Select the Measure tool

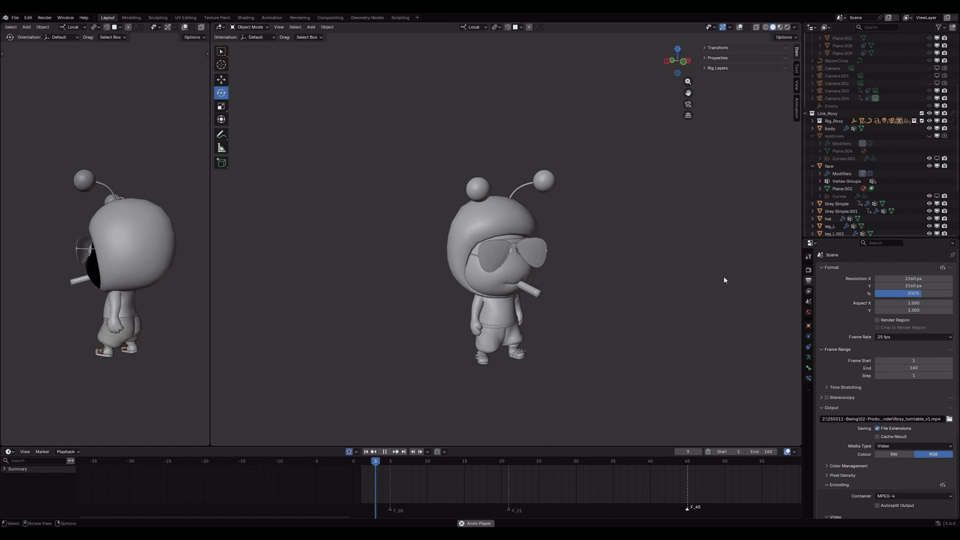coord(221,148)
